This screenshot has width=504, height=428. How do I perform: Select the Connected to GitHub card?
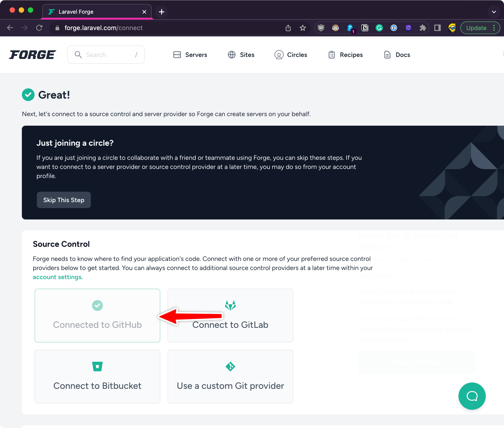pyautogui.click(x=97, y=315)
